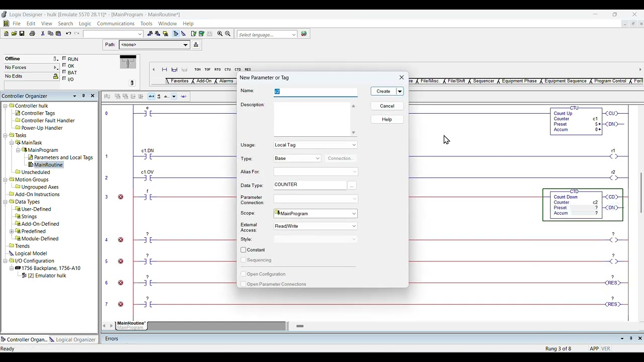This screenshot has height=362, width=644.
Task: Click the Cut scissors icon
Action: click(x=43, y=34)
